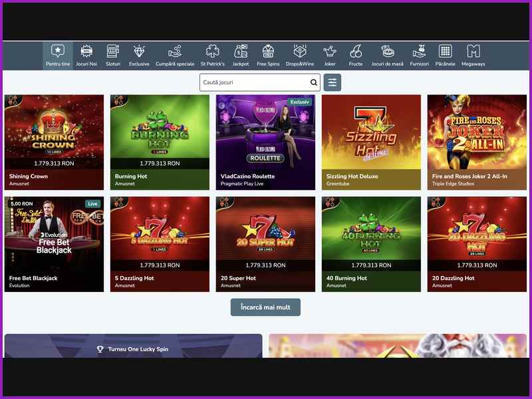Go to the Megaways tab
This screenshot has height=399, width=532.
[x=473, y=56]
